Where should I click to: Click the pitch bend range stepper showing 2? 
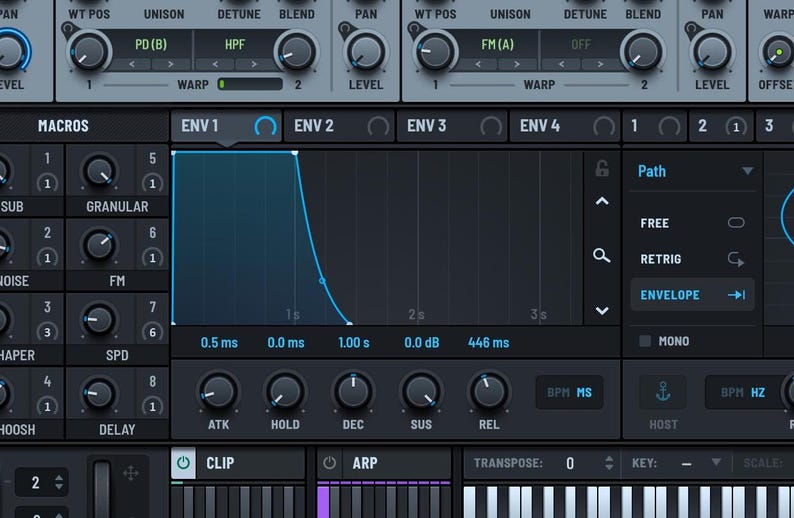(42, 483)
